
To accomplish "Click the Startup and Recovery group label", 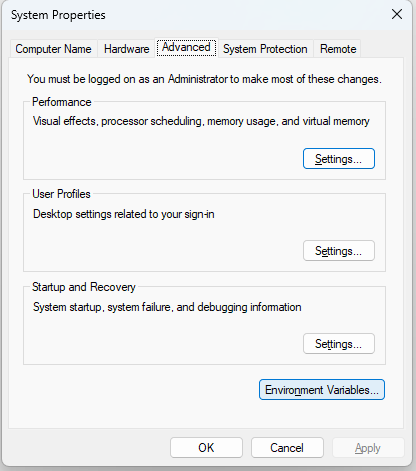I will click(84, 287).
